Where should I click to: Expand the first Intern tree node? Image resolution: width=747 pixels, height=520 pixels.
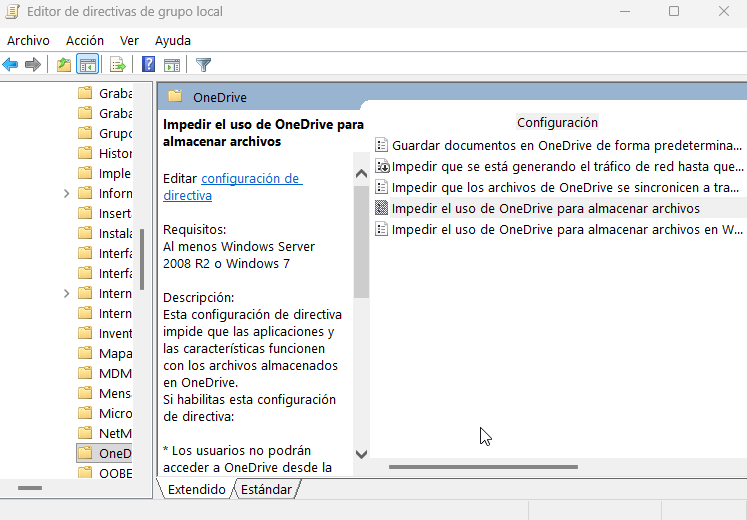[67, 293]
